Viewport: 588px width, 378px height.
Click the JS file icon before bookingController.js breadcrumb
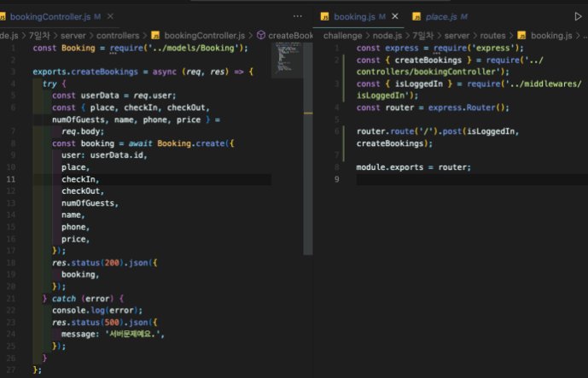tap(155, 36)
